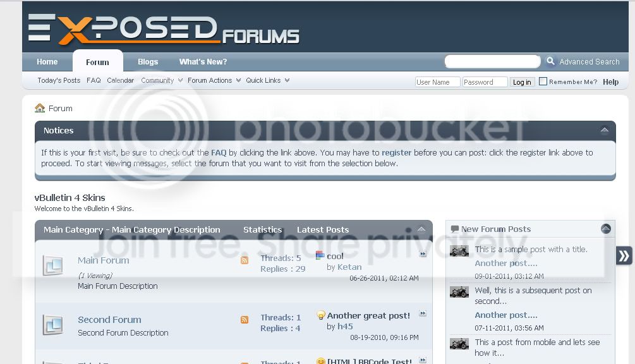The image size is (635, 364).
Task: Click the 'Threads: 5' statistic text
Action: [x=281, y=258]
